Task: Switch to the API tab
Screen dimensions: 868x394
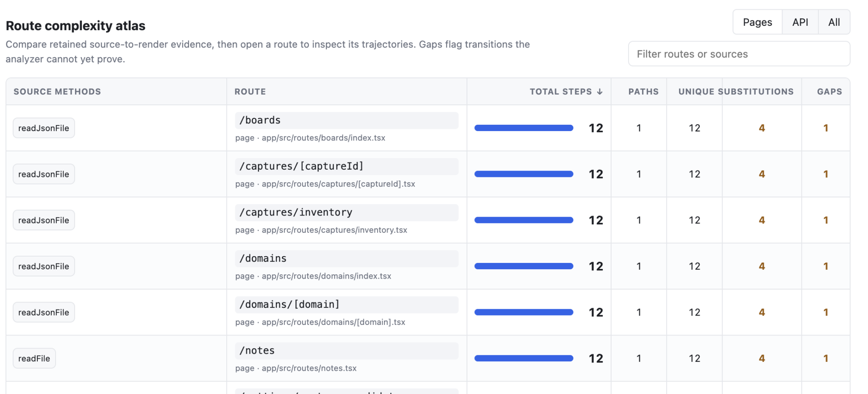Action: click(x=800, y=22)
